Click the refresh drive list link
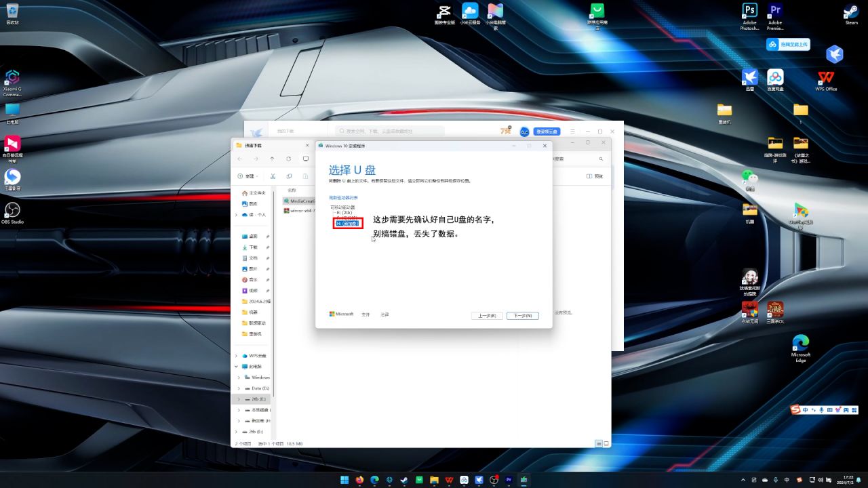This screenshot has height=488, width=868. click(x=343, y=198)
